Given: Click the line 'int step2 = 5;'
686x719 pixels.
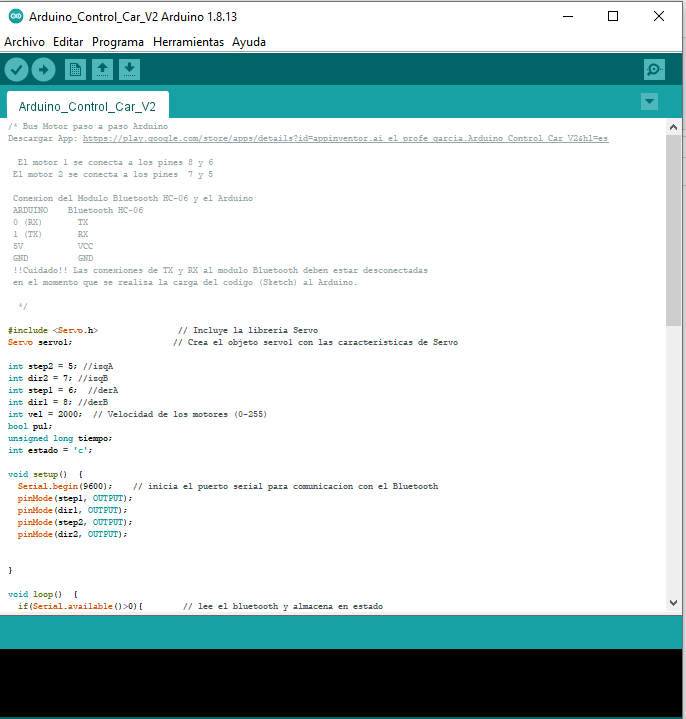Looking at the screenshot, I should click(x=43, y=366).
